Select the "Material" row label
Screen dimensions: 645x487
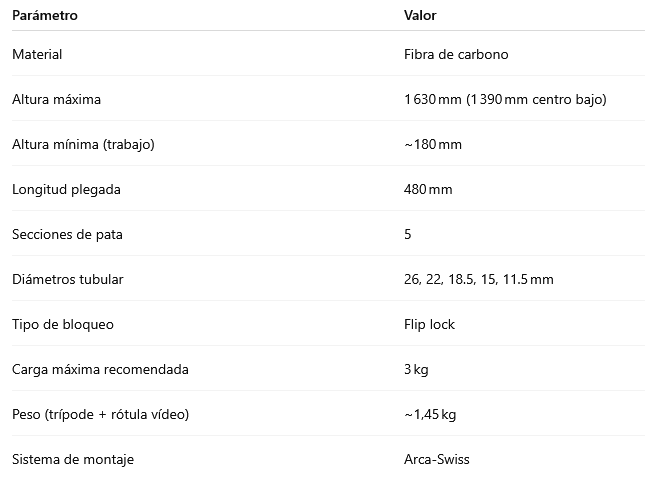(x=37, y=54)
